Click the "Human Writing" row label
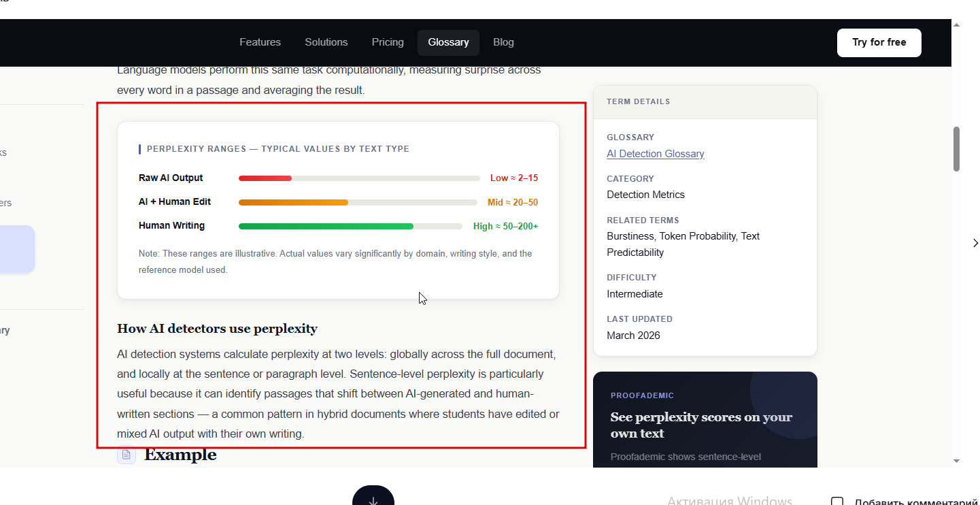Image resolution: width=980 pixels, height=505 pixels. tap(171, 225)
